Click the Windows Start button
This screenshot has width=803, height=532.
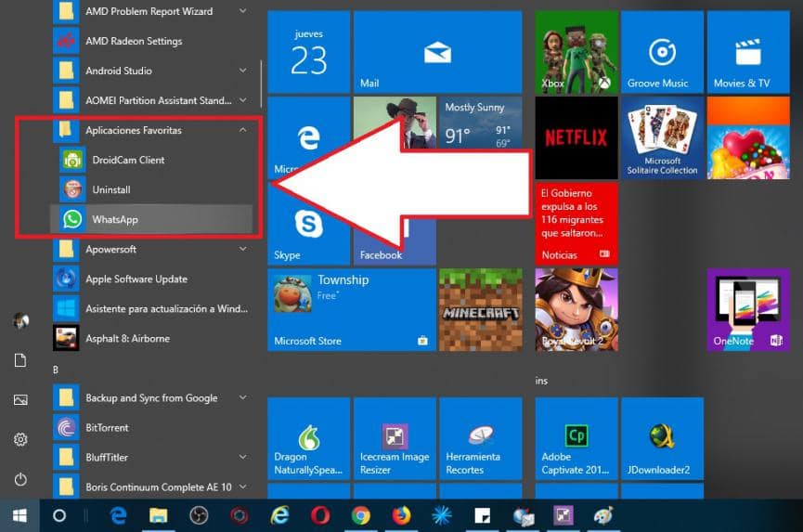pos(19,515)
